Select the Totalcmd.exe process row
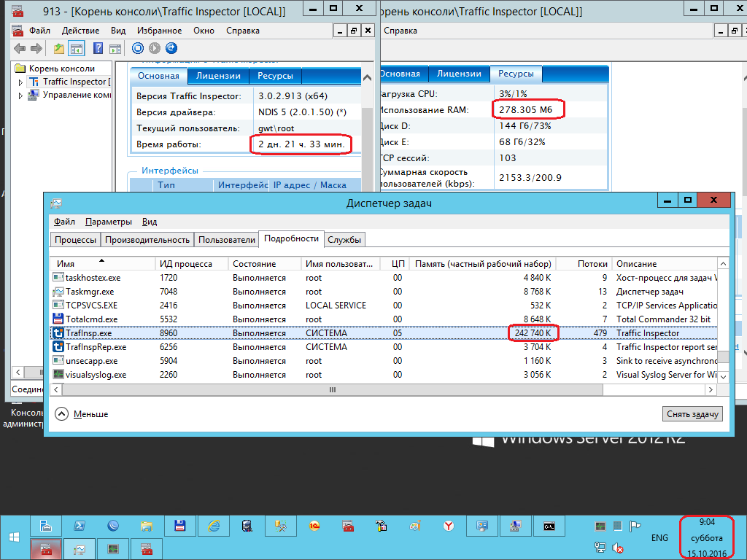Image resolution: width=747 pixels, height=560 pixels. 384,319
